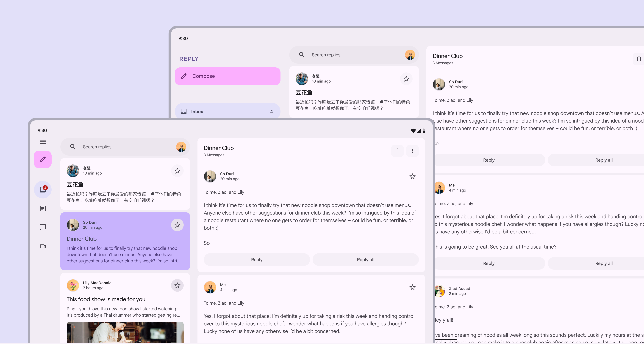This screenshot has width=644, height=344.
Task: Open the video camera icon in rail
Action: pos(43,246)
